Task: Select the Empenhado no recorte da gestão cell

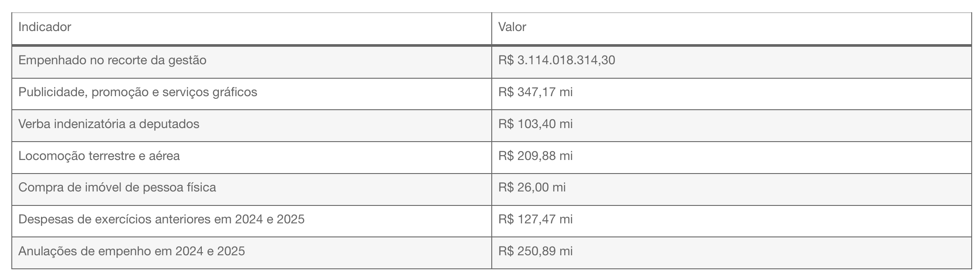Action: [x=252, y=62]
